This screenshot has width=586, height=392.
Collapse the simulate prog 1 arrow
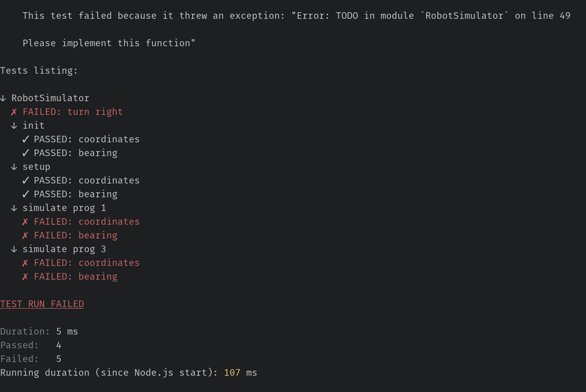[x=14, y=208]
